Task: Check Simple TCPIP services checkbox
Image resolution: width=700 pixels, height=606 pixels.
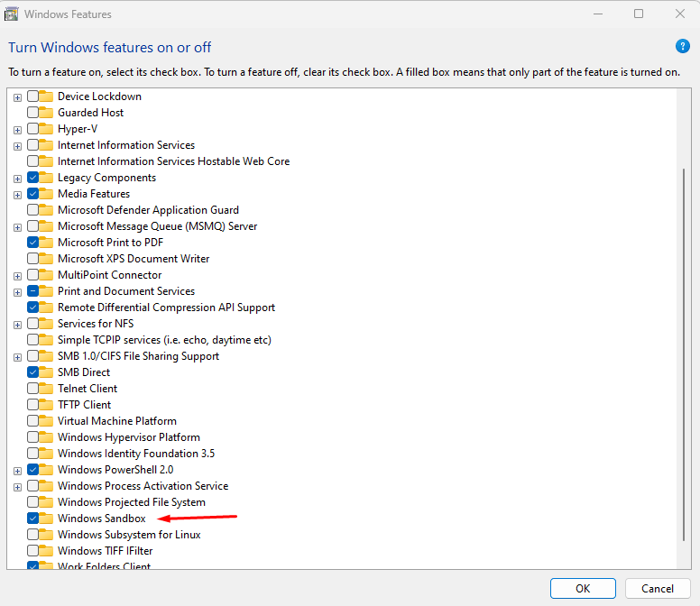Action: pyautogui.click(x=32, y=340)
